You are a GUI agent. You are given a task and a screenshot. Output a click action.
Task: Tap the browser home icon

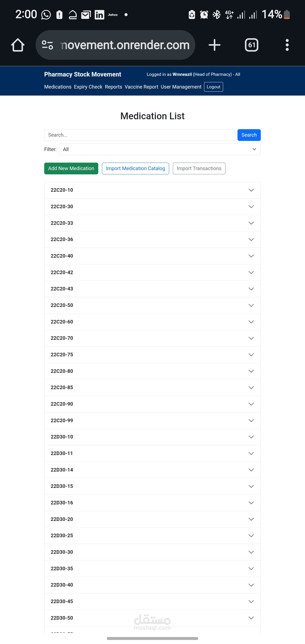click(x=18, y=45)
